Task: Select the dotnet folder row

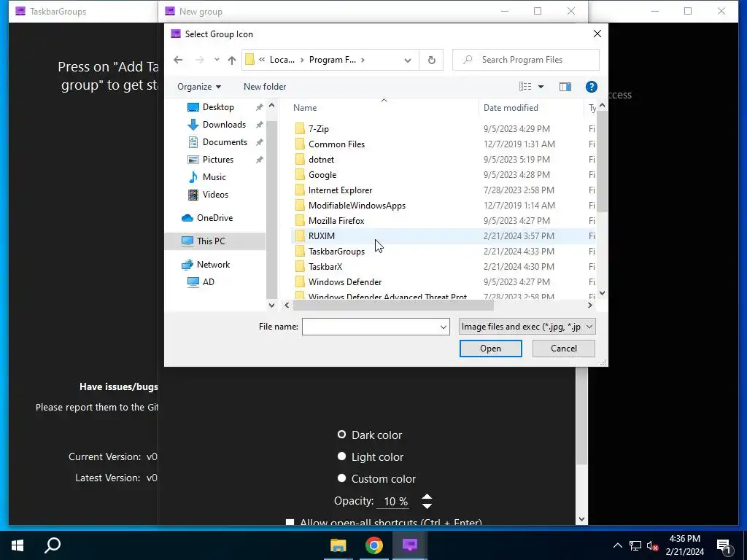Action: point(443,160)
